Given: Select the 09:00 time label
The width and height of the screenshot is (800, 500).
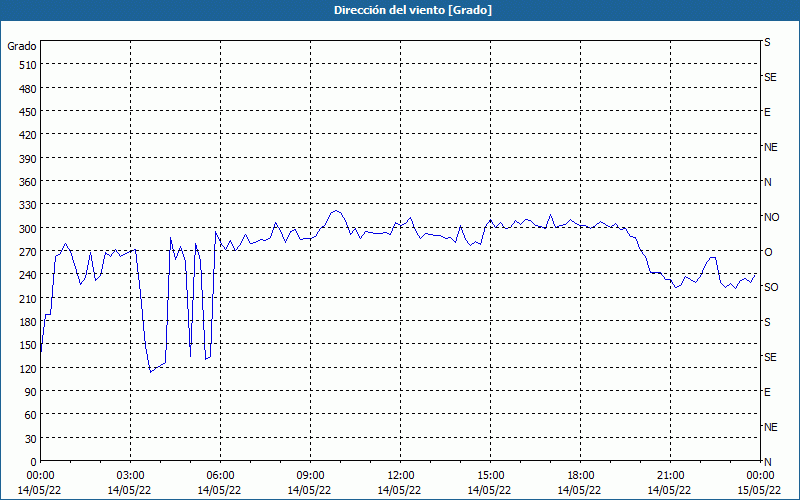Looking at the screenshot, I should coord(310,476).
